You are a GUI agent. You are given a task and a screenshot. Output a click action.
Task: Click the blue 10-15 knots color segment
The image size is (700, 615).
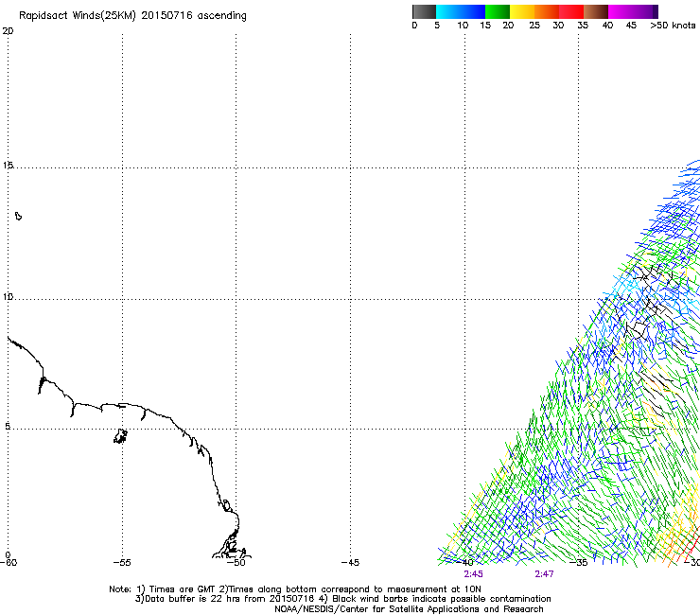[x=473, y=11]
